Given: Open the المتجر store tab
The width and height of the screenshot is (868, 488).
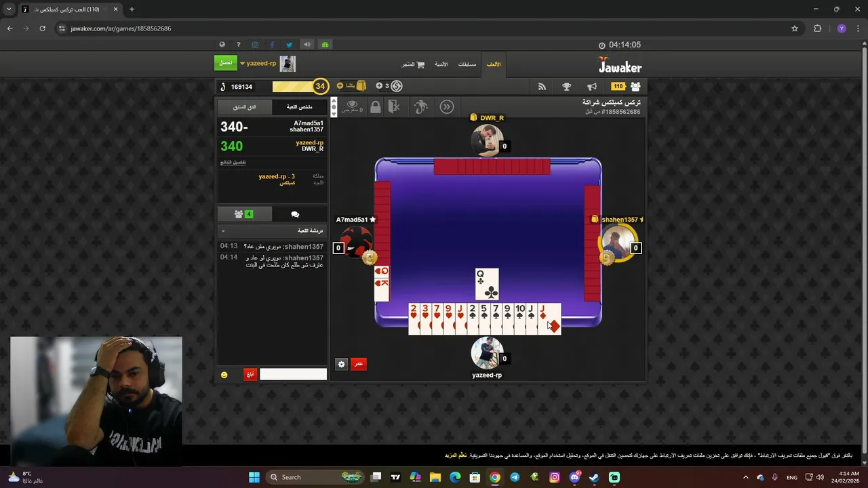Looking at the screenshot, I should point(413,64).
